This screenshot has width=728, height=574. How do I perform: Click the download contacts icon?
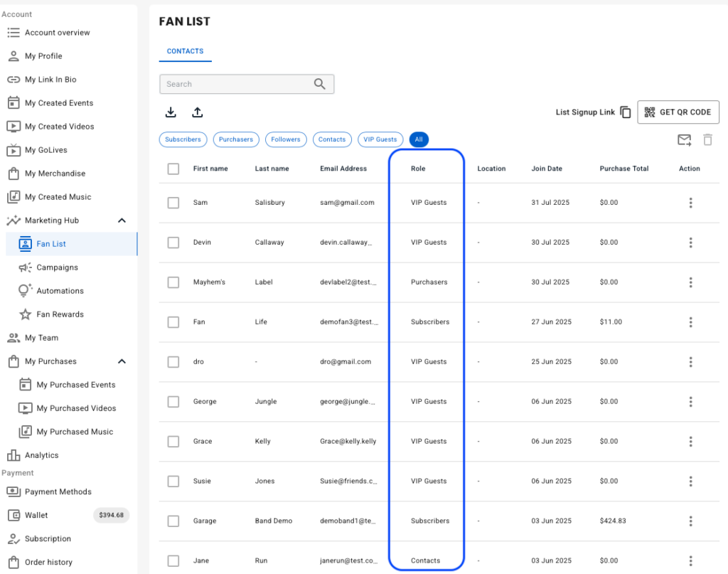pos(171,112)
